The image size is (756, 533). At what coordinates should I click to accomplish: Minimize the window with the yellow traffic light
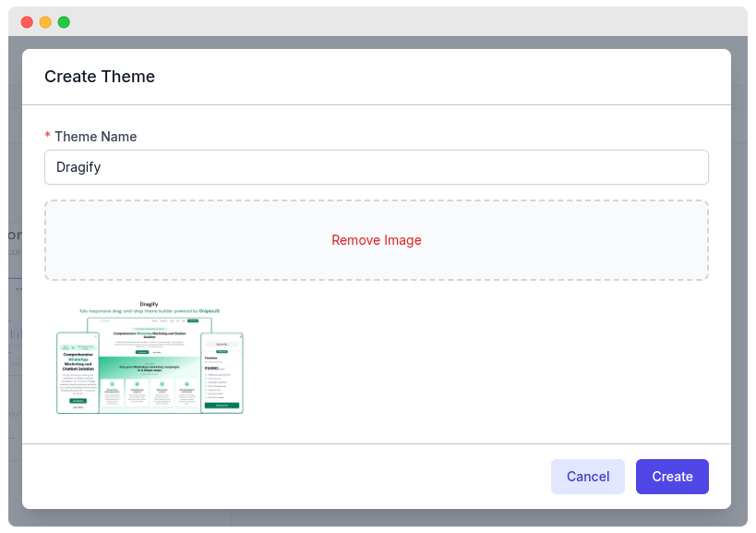pyautogui.click(x=45, y=21)
